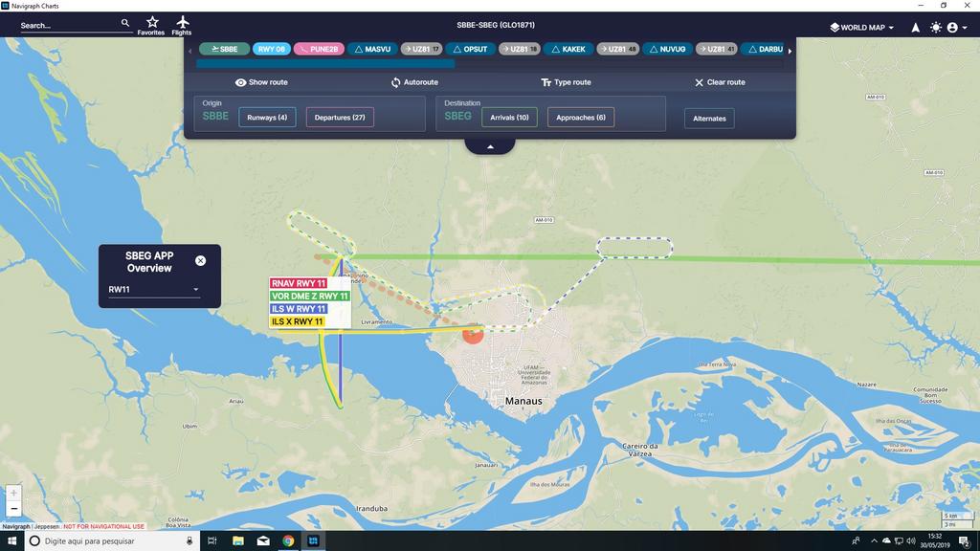980x551 pixels.
Task: Open the user account menu
Action: 956,28
